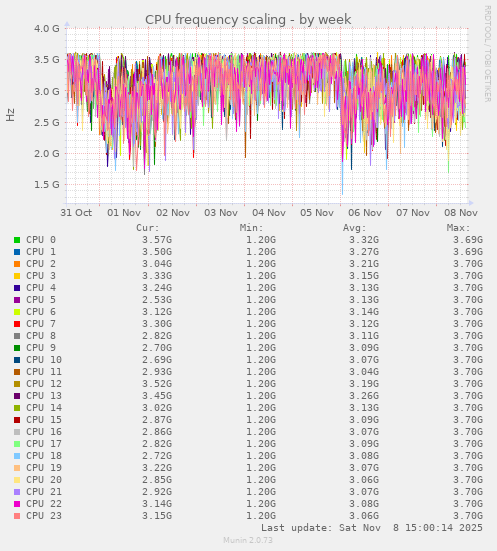Screen dimensions: 497x551
Task: Click the gray CPU 8 legend swatch
Action: 17,336
